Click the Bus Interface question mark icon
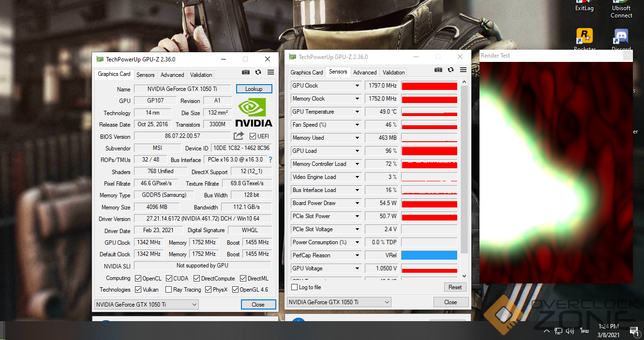 tap(270, 160)
